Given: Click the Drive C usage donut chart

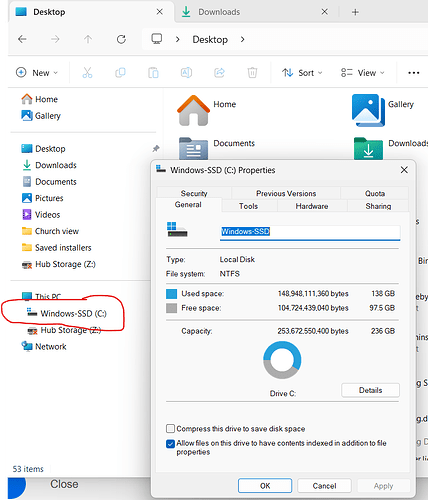Looking at the screenshot, I should pyautogui.click(x=282, y=360).
